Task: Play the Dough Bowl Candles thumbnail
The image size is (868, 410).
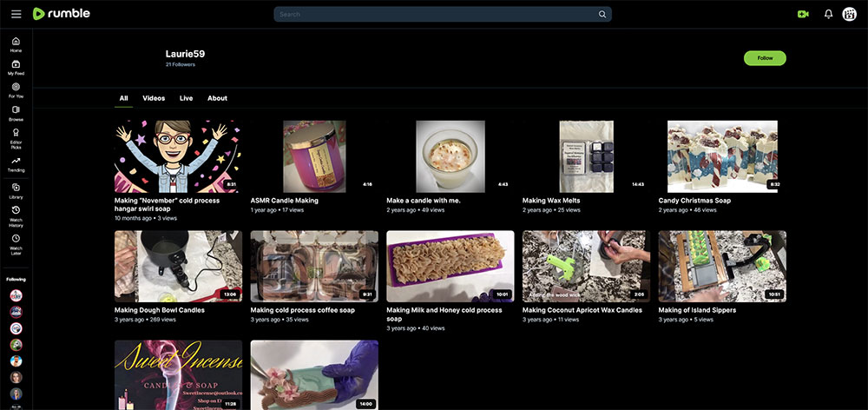Action: 178,267
